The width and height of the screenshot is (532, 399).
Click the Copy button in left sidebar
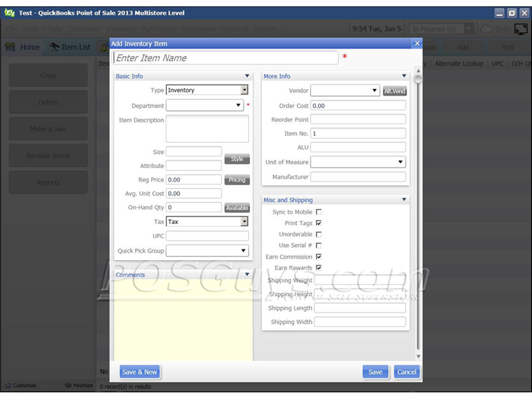coord(48,75)
